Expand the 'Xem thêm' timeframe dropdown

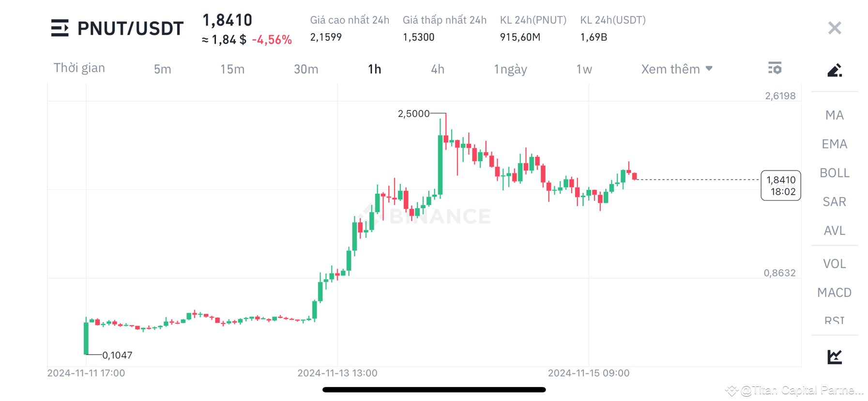click(676, 69)
